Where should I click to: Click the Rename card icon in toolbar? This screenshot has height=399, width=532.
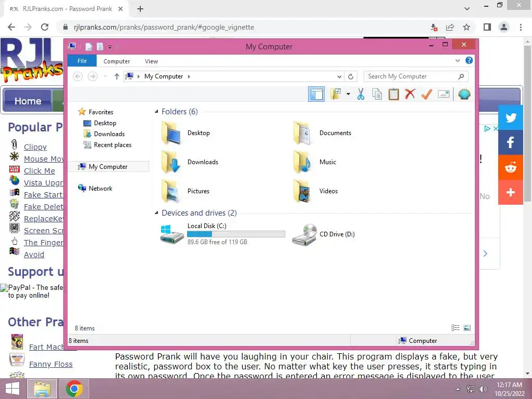444,94
